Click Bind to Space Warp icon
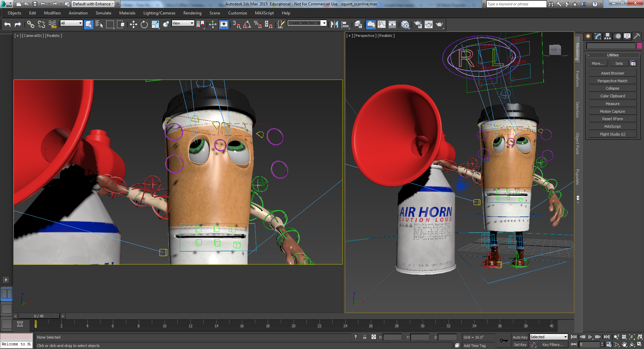This screenshot has height=349, width=644. click(52, 24)
